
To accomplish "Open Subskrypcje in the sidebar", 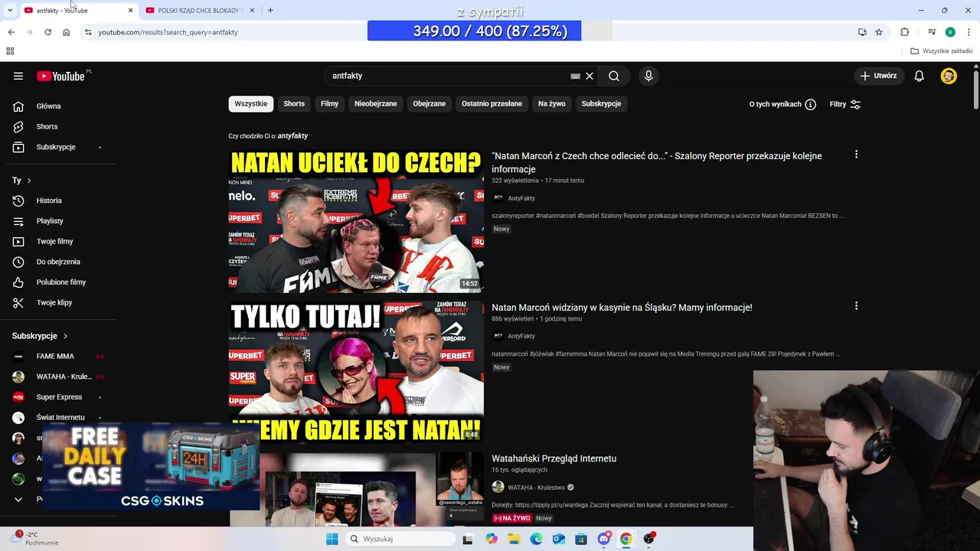I will (x=61, y=147).
